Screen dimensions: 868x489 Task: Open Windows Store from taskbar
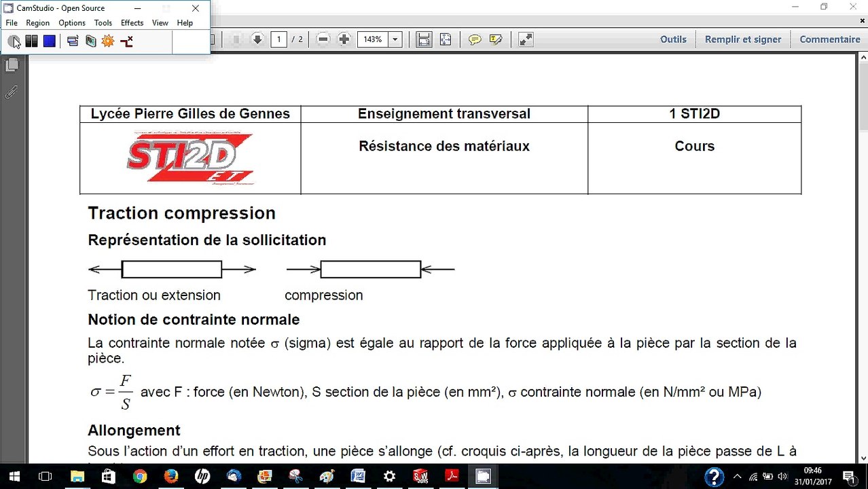pos(108,476)
